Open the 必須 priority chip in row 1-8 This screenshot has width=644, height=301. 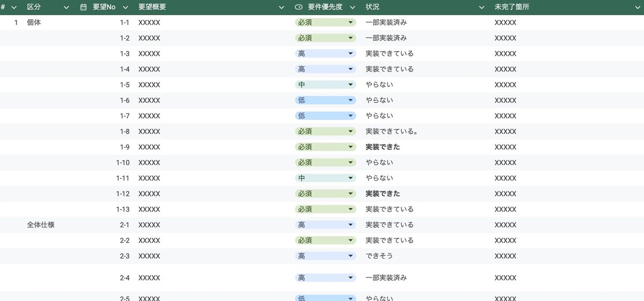click(325, 132)
